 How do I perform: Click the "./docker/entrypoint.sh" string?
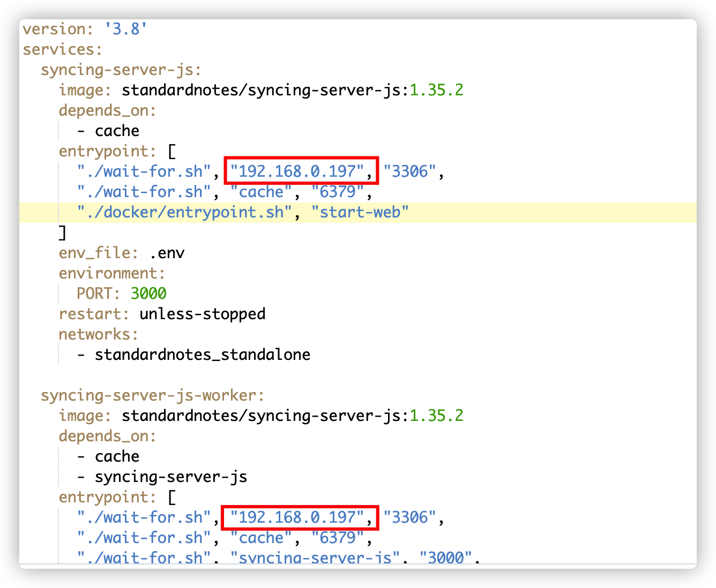185,212
